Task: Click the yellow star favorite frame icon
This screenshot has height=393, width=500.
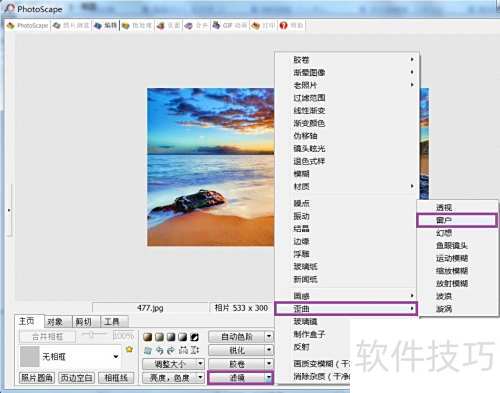Action: (x=129, y=349)
